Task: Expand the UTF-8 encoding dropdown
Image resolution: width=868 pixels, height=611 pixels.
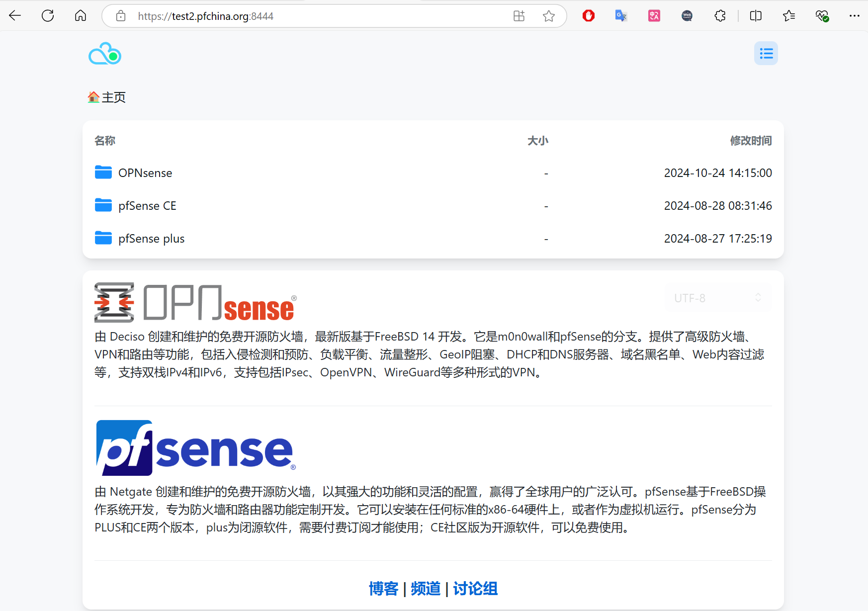Action: pos(717,298)
